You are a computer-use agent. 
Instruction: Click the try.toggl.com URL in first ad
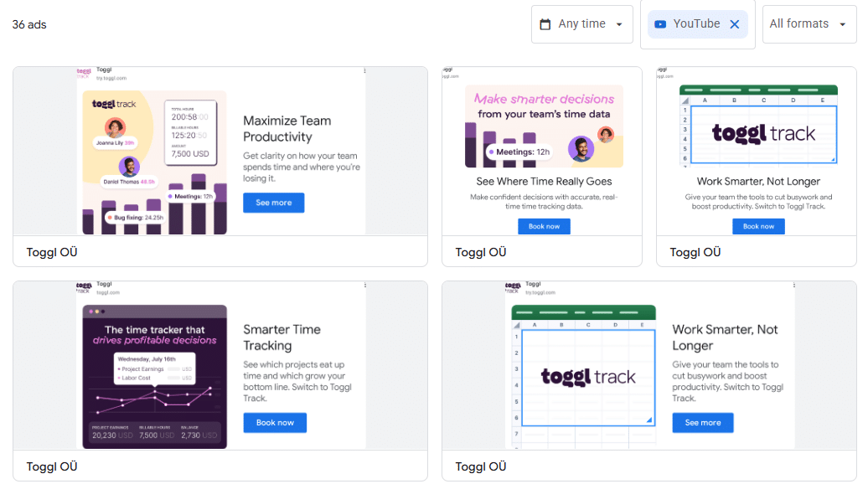point(111,78)
